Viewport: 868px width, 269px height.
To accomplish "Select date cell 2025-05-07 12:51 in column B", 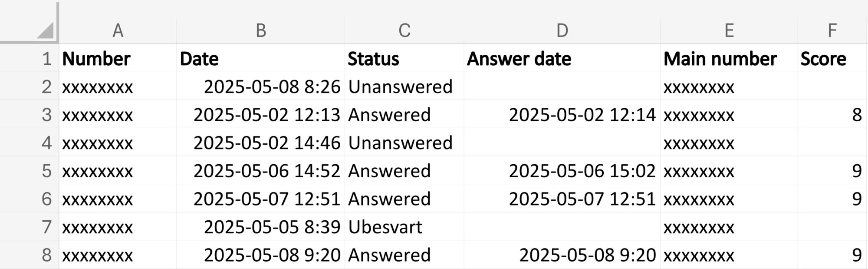I will coord(260,199).
